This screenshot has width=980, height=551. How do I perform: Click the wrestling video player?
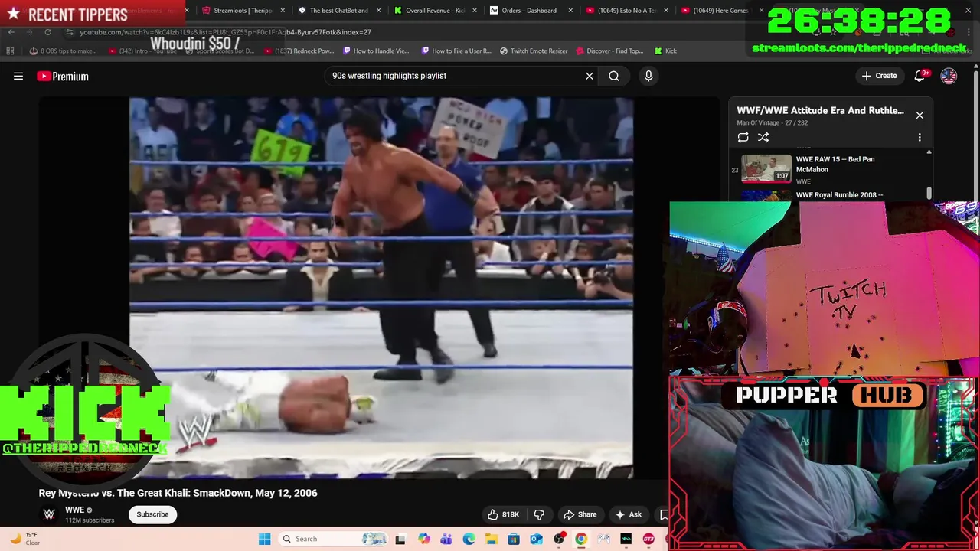coord(381,288)
